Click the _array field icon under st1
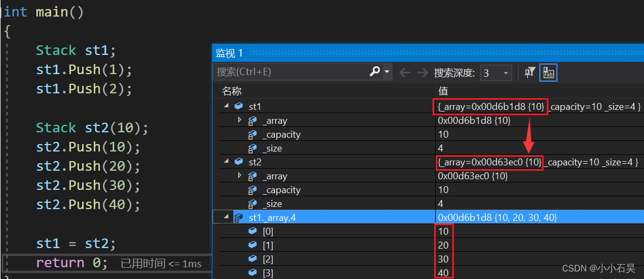Image resolution: width=644 pixels, height=279 pixels. click(253, 121)
